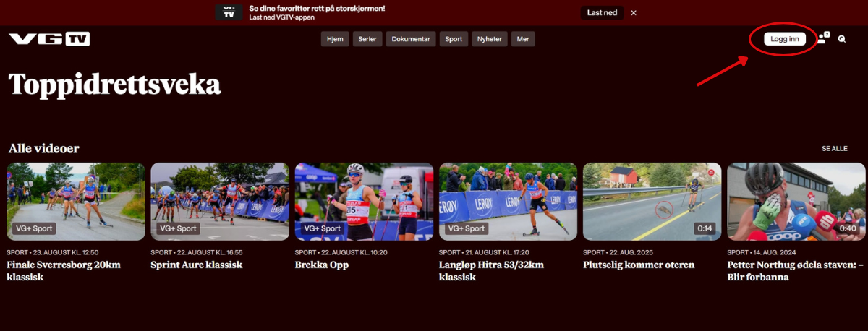The height and width of the screenshot is (331, 868).
Task: Play the Petter Northug ødela staven thumbnail
Action: [x=796, y=202]
